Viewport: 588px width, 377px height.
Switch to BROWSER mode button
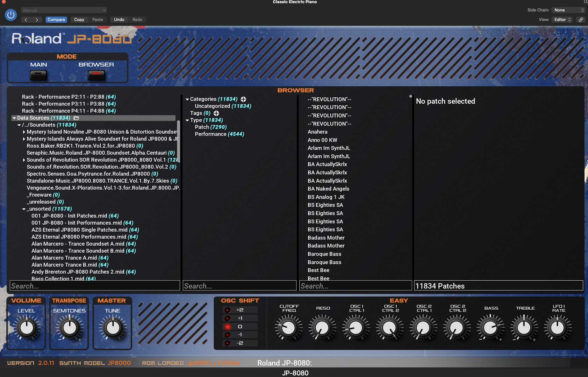96,75
